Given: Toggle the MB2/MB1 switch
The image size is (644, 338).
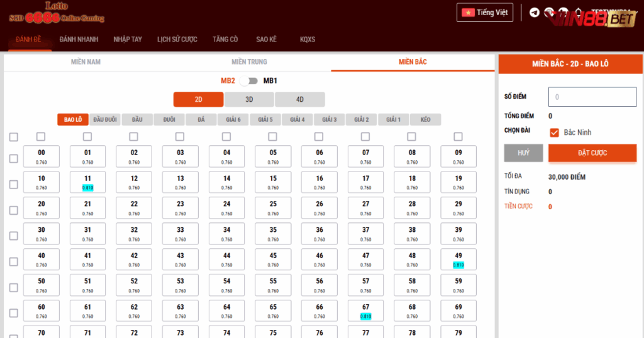Looking at the screenshot, I should coord(249,80).
